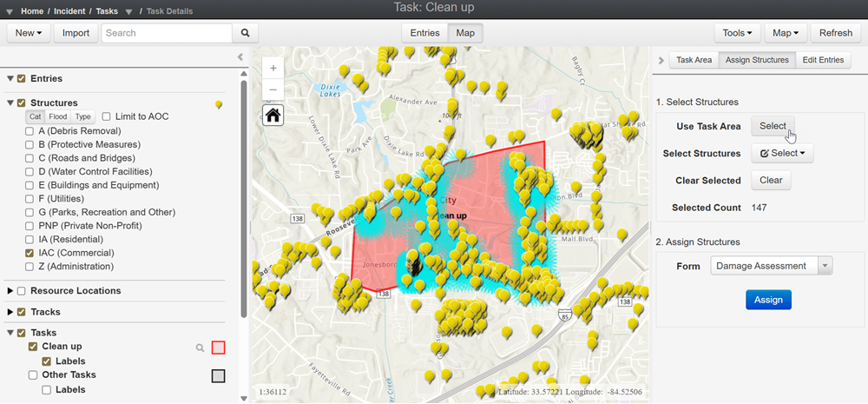This screenshot has width=868, height=404.
Task: Click the Z (Administration) checkbox
Action: tap(30, 267)
